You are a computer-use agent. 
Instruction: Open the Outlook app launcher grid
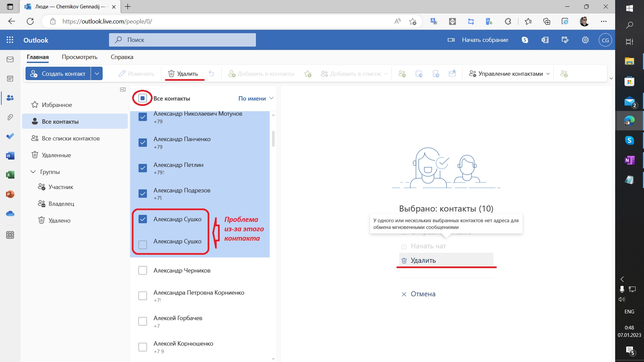pyautogui.click(x=10, y=40)
